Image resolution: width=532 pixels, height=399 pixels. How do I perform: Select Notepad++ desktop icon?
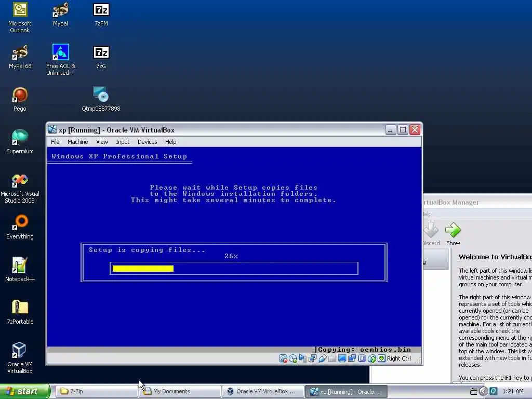tap(20, 270)
